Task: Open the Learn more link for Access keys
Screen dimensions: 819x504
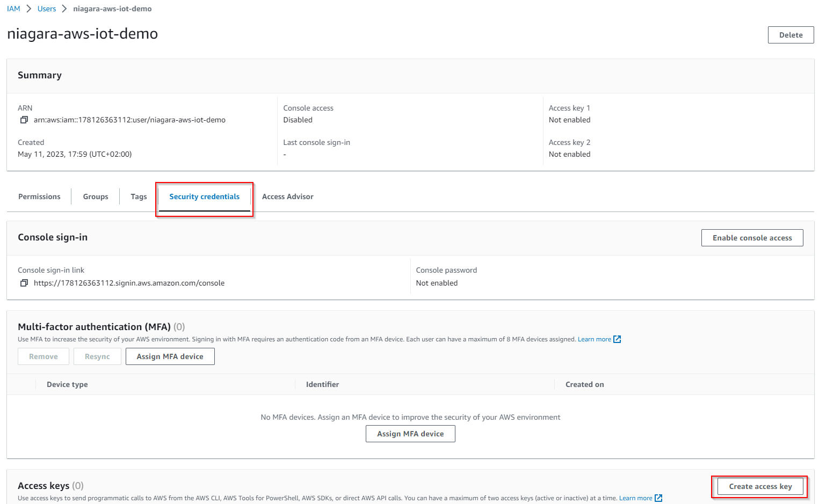Action: coord(635,498)
